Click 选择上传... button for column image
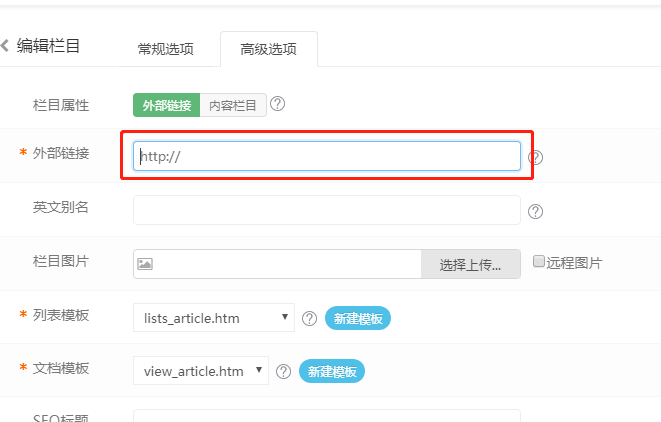661x422 pixels. 470,264
